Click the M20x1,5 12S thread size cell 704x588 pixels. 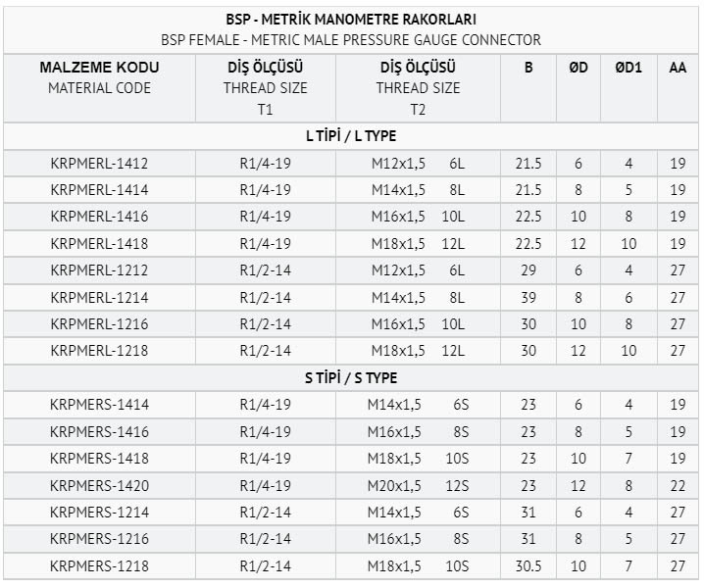[x=418, y=485]
